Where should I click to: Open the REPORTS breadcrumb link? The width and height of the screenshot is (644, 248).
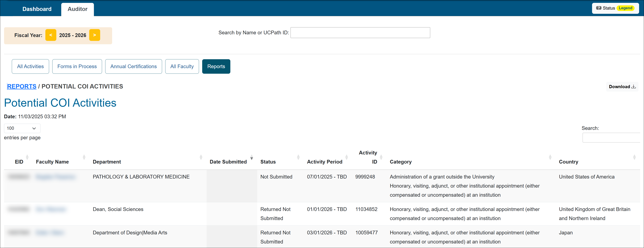click(x=22, y=86)
